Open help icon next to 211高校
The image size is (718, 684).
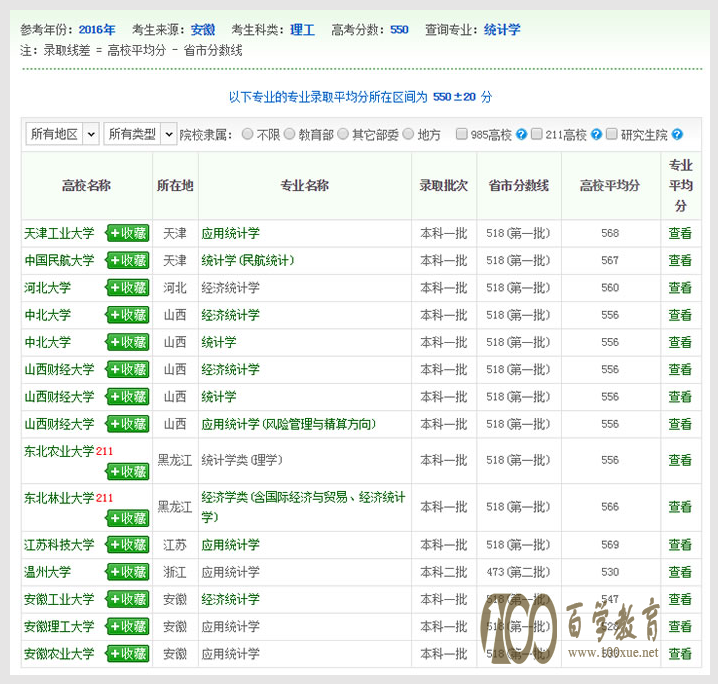pos(596,134)
